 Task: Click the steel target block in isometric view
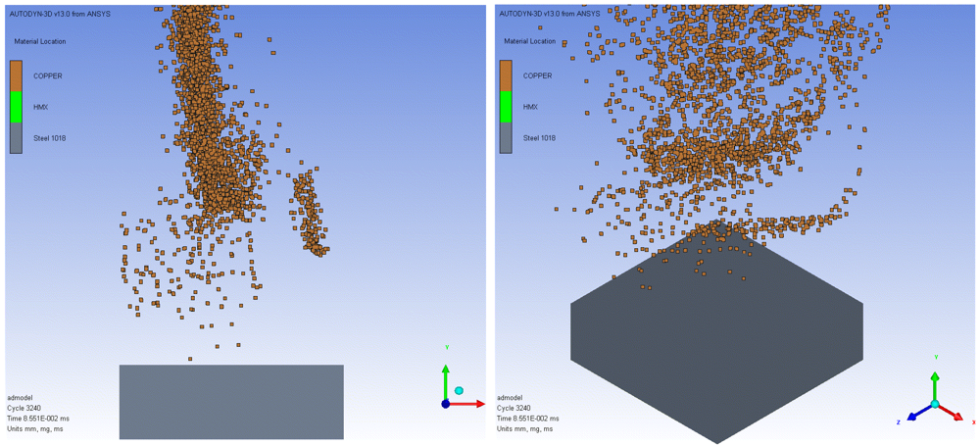pos(717,331)
